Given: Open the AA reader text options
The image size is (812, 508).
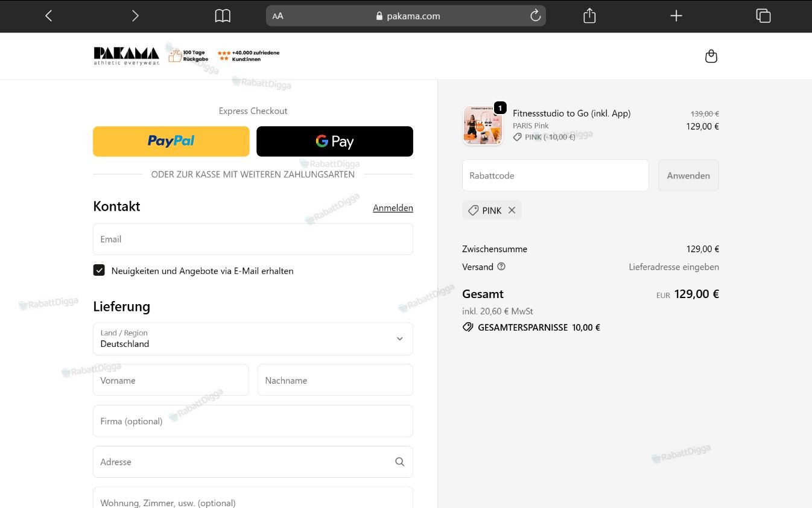Looking at the screenshot, I should tap(278, 16).
